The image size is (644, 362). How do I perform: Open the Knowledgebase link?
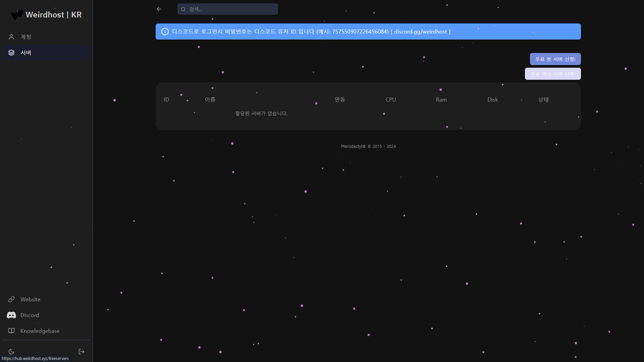point(40,331)
